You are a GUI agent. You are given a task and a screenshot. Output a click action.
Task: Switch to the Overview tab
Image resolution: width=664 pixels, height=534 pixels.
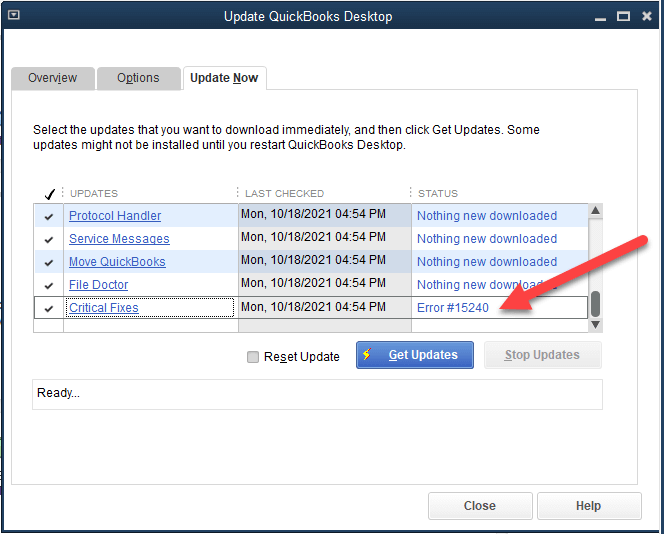click(53, 78)
